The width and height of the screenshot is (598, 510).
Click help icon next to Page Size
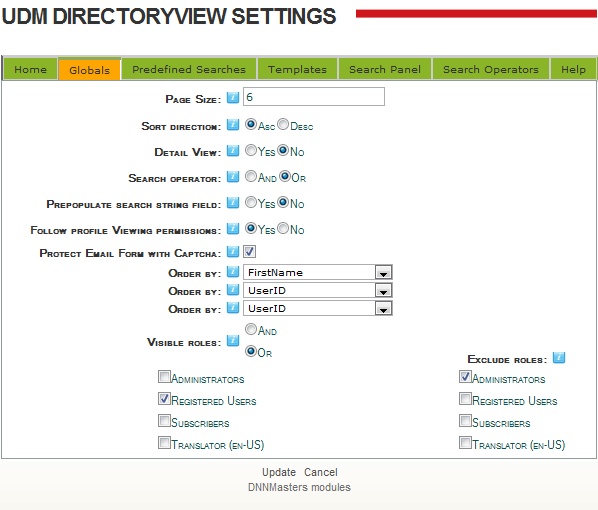(x=233, y=98)
